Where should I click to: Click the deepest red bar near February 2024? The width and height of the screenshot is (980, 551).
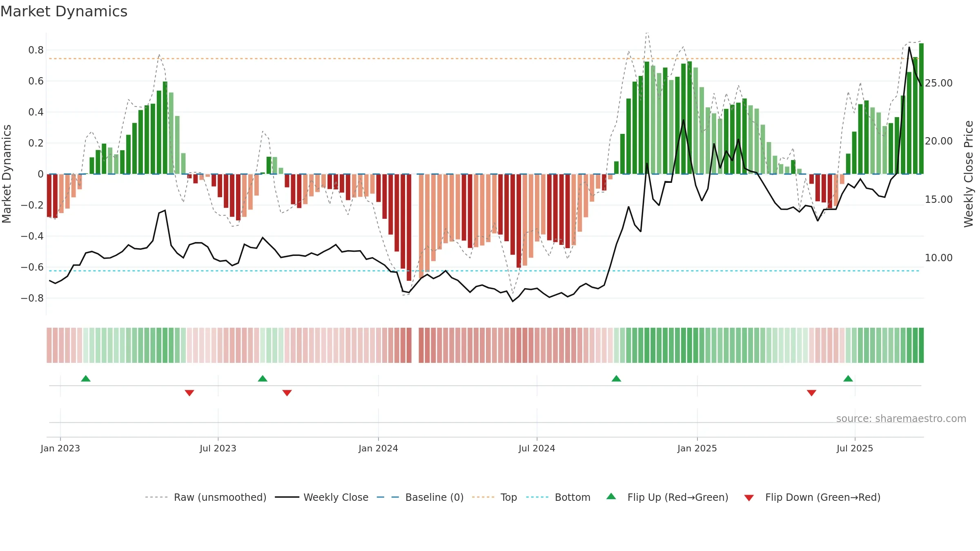coord(409,227)
